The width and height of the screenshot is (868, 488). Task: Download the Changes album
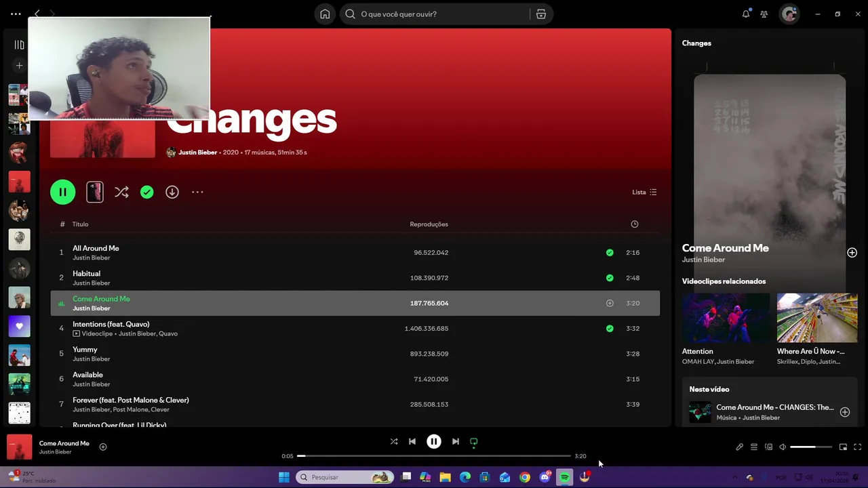[x=172, y=192]
